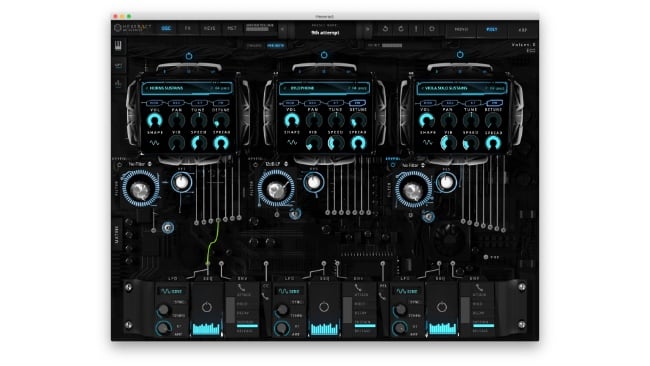Click the LFO shape wave icon in first oscillator

tap(154, 143)
